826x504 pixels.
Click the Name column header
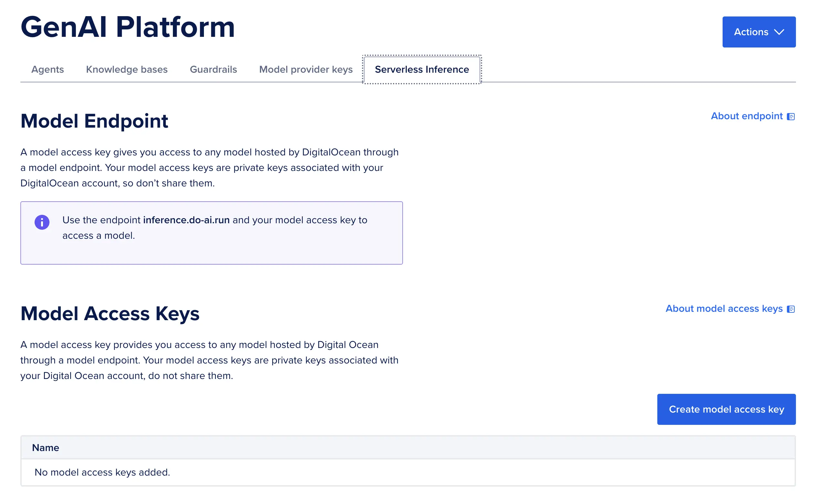coord(46,448)
